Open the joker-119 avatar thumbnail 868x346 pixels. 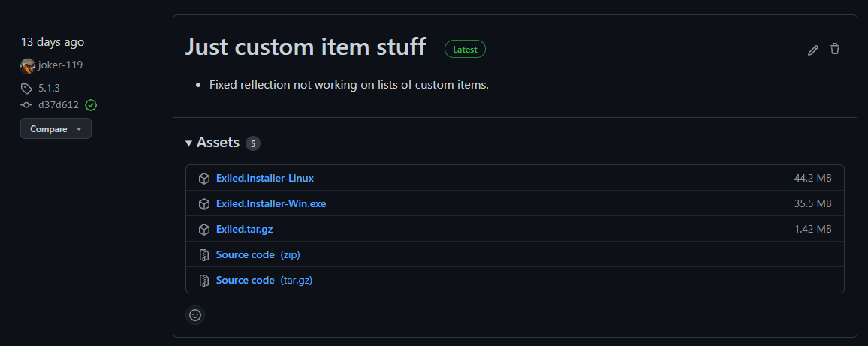pos(28,65)
